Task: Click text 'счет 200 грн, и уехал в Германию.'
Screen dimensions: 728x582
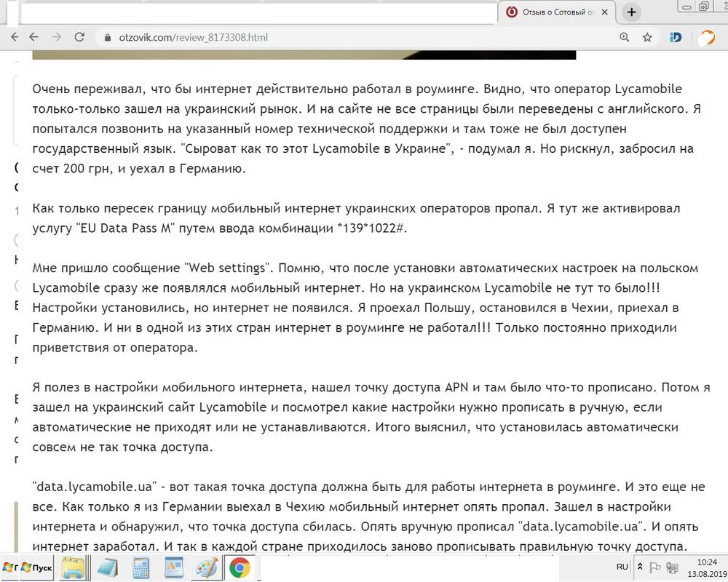Action: click(139, 169)
